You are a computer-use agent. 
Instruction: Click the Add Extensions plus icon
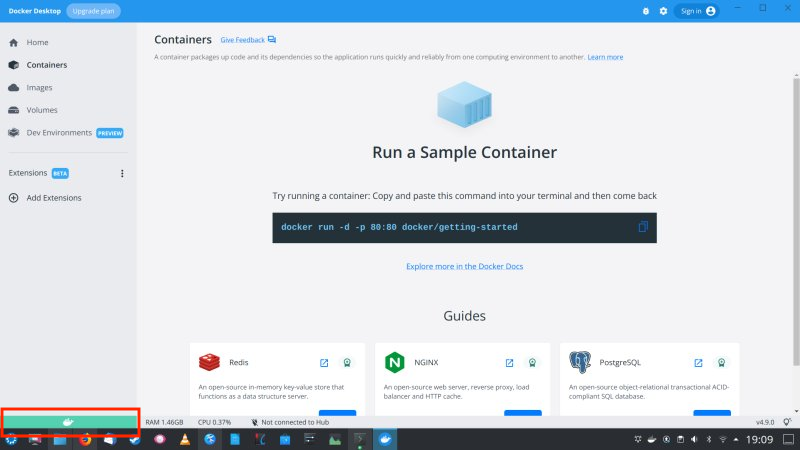pos(14,197)
